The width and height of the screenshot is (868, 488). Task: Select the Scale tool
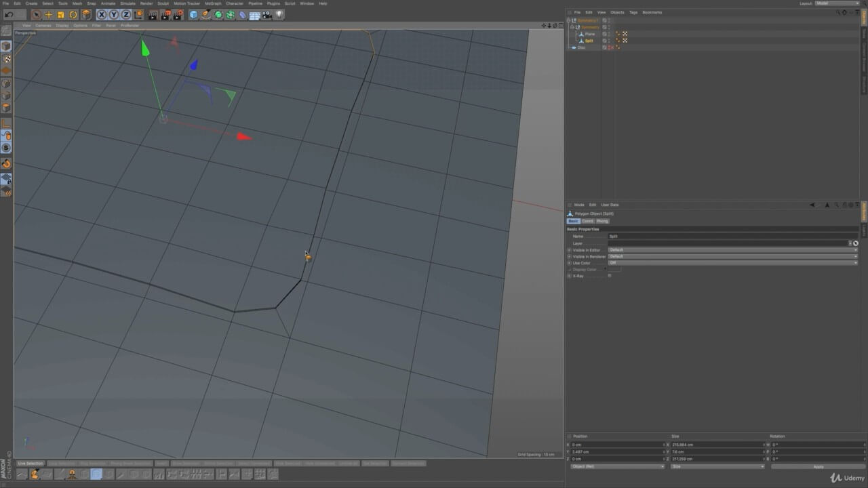click(60, 14)
